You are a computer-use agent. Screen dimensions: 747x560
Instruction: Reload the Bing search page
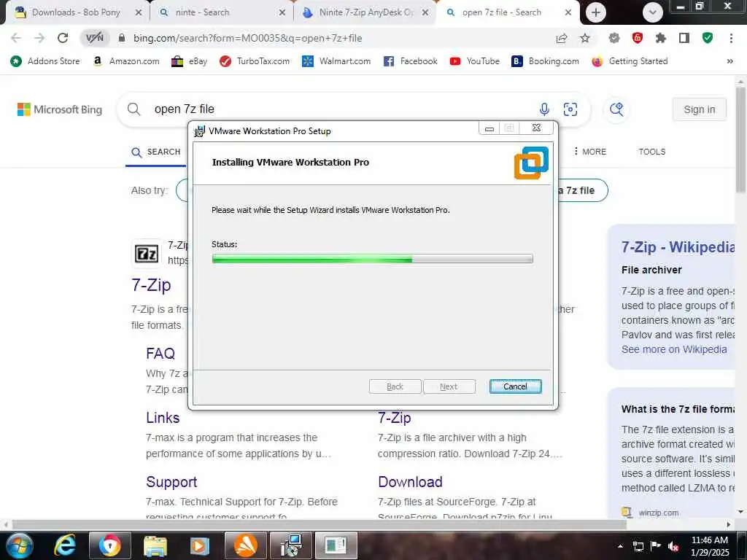pos(63,38)
